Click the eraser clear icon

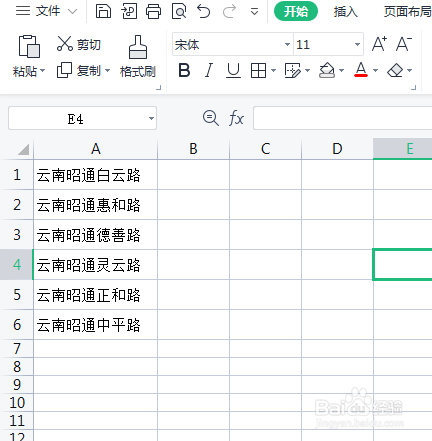point(395,70)
